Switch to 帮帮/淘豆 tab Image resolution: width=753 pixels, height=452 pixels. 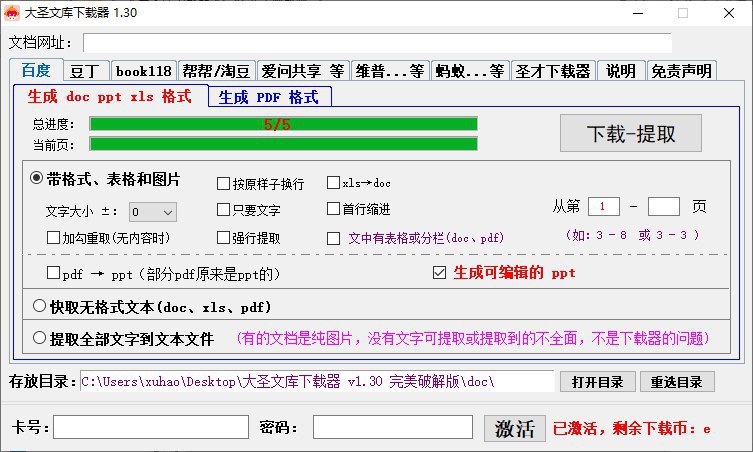216,72
